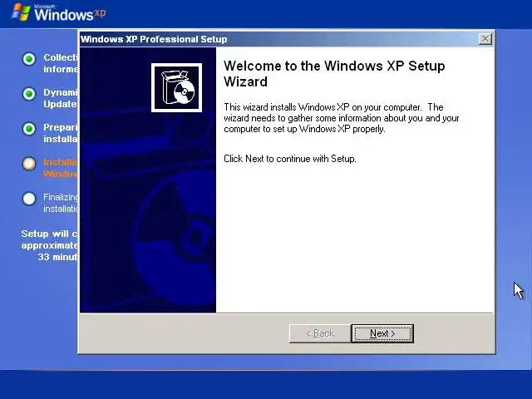532x399 pixels.
Task: Click the Collecting information step label
Action: tap(61, 63)
